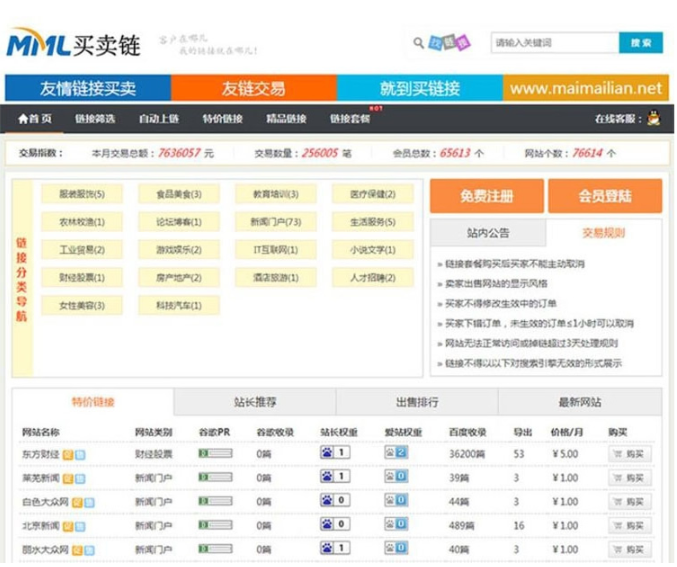This screenshot has height=567, width=677.
Task: Click 购买 button for 东方财经
Action: 629,453
